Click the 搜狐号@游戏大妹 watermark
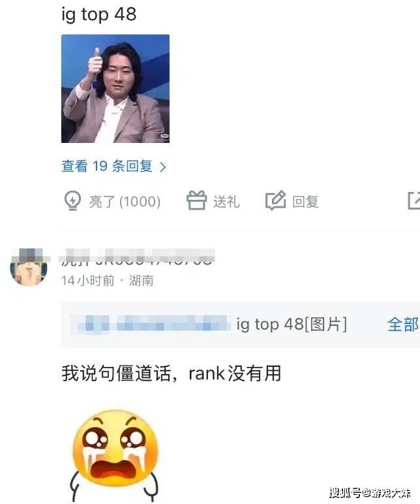The image size is (420, 504). coord(370,492)
